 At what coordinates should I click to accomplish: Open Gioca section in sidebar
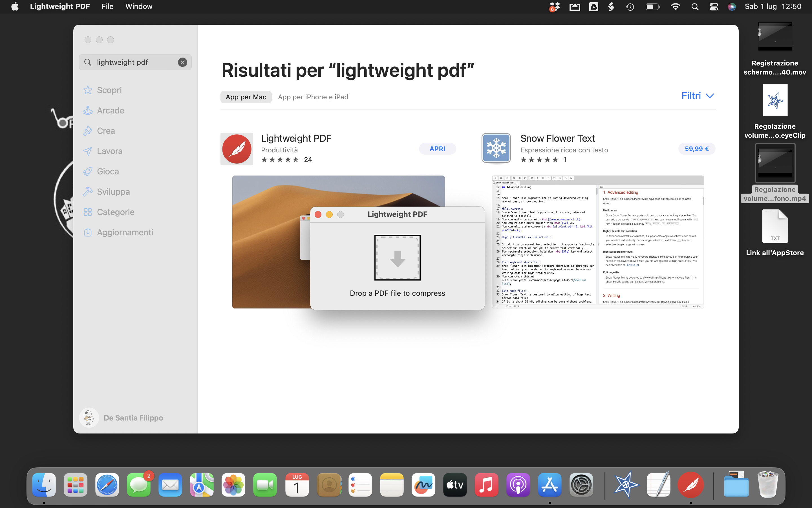(101, 171)
